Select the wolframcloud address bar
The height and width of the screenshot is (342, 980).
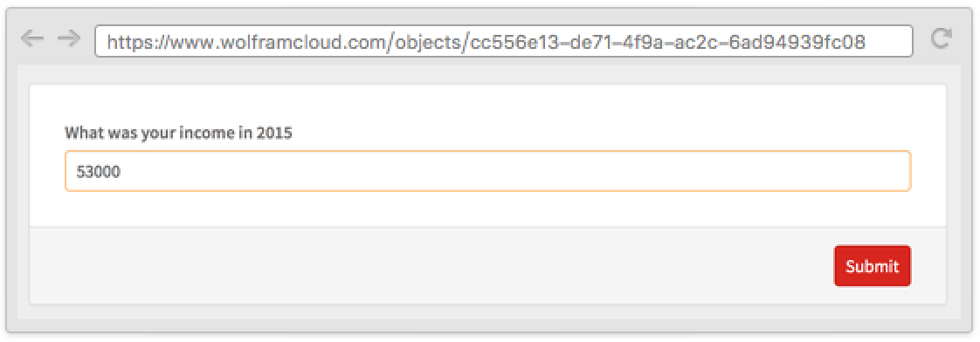coord(504,41)
